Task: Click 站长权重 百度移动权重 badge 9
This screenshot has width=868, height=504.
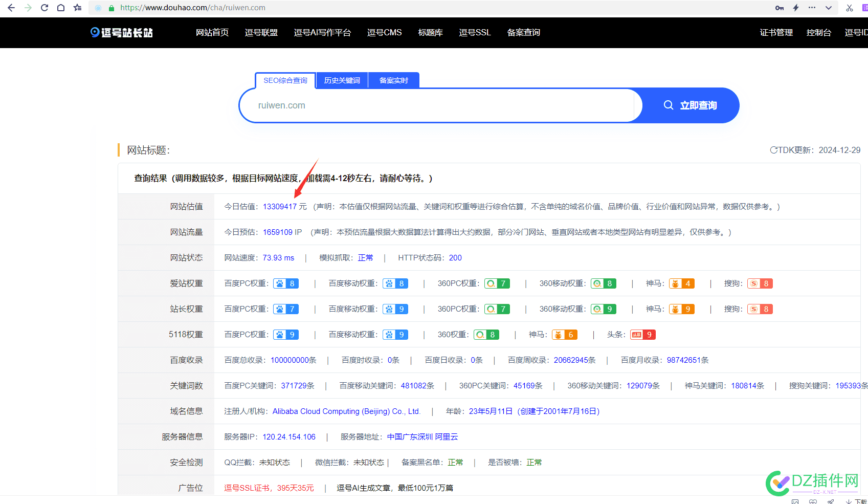Action: click(395, 309)
